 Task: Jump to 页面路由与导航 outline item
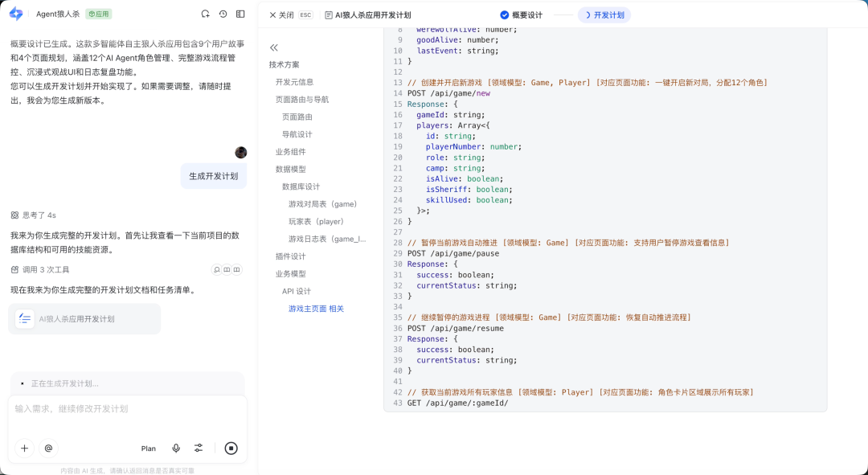click(x=301, y=100)
